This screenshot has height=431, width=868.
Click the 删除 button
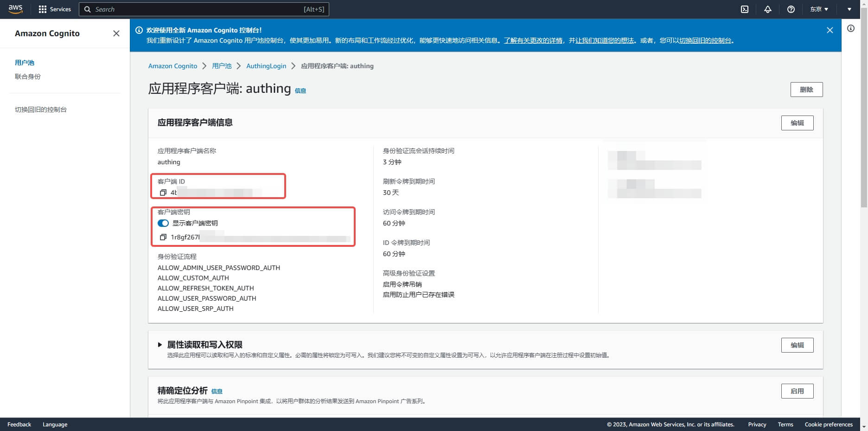(x=806, y=90)
